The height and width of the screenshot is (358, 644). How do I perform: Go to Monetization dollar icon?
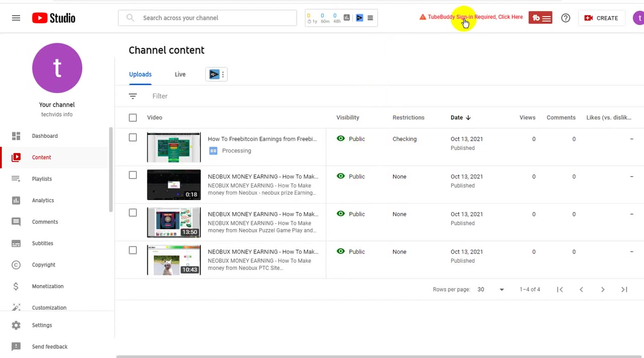[x=16, y=286]
